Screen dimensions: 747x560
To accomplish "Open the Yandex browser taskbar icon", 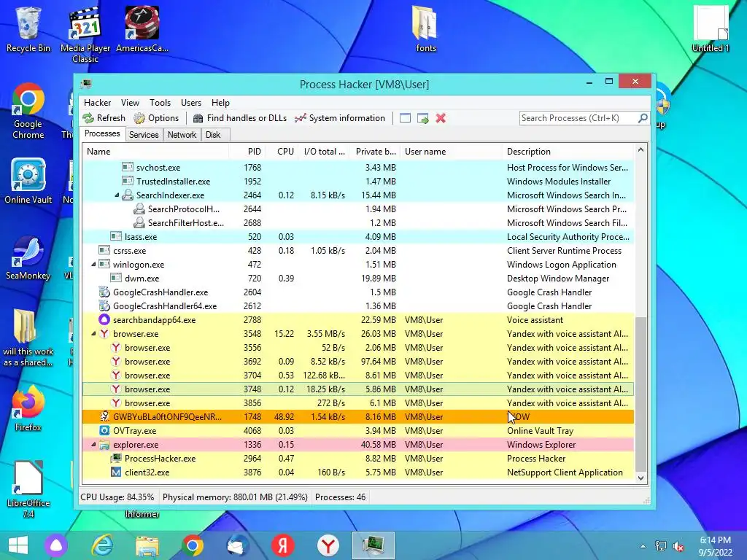I will (x=328, y=545).
